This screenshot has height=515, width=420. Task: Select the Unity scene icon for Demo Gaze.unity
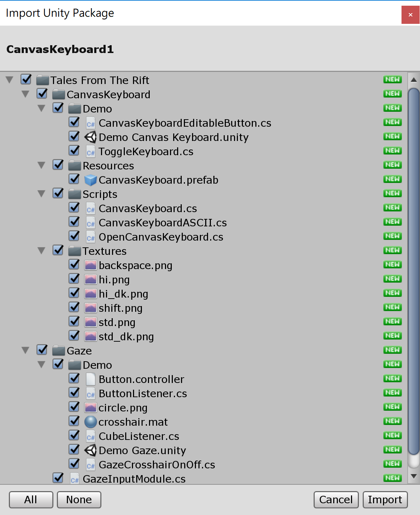[90, 450]
